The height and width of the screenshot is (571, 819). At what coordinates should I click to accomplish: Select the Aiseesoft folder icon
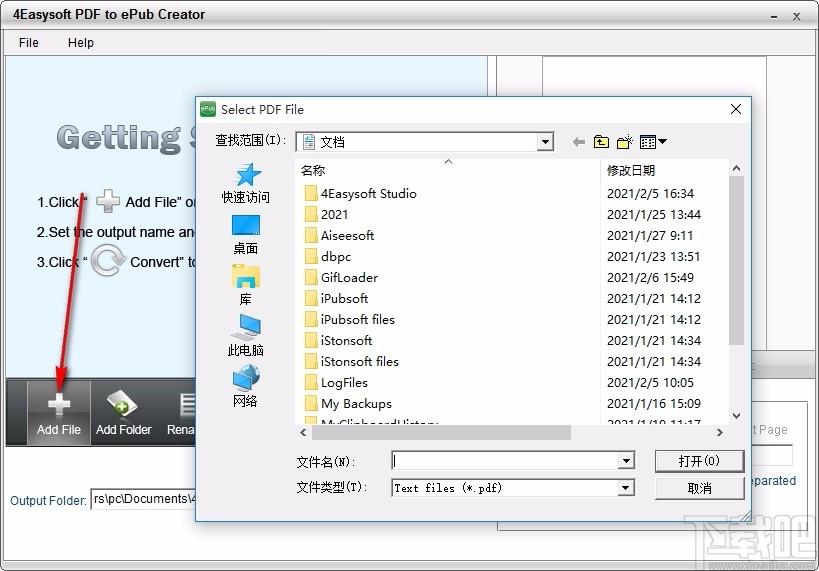click(x=311, y=235)
